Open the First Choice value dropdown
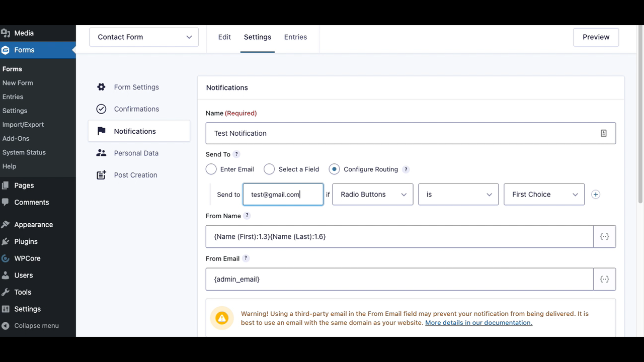The image size is (644, 362). (544, 194)
